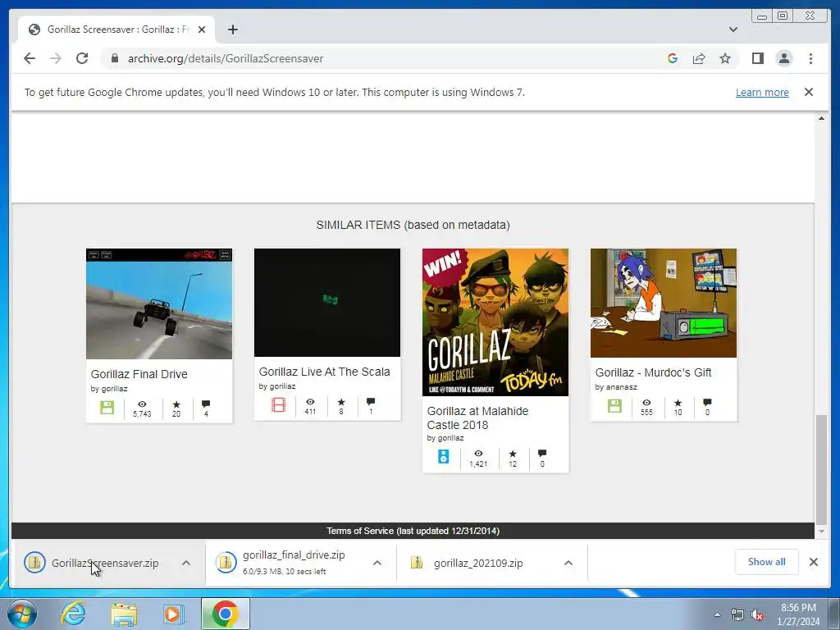Image resolution: width=840 pixels, height=630 pixels.
Task: Click software floppy icon on Final Drive card
Action: (107, 408)
